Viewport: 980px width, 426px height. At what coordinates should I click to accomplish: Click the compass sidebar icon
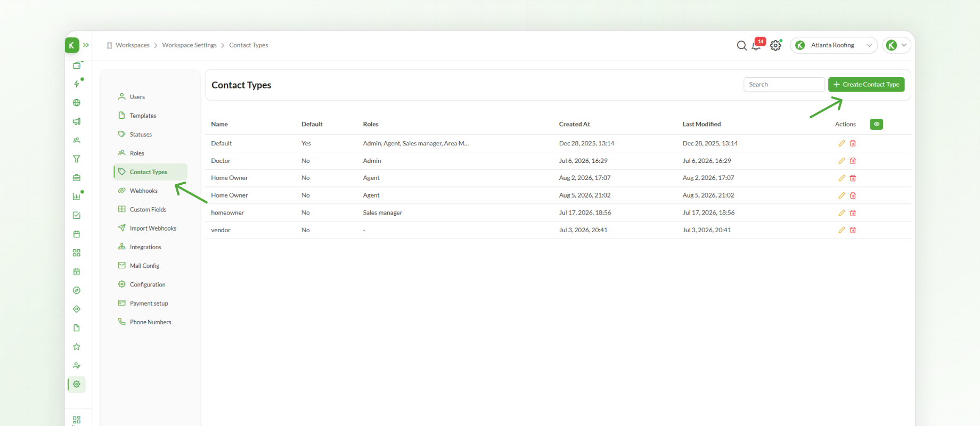tap(77, 290)
